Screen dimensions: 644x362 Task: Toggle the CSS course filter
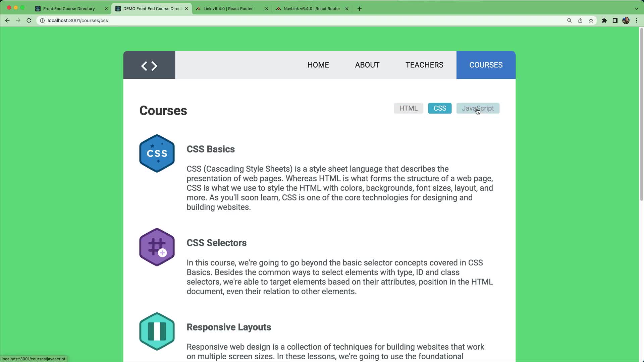439,108
